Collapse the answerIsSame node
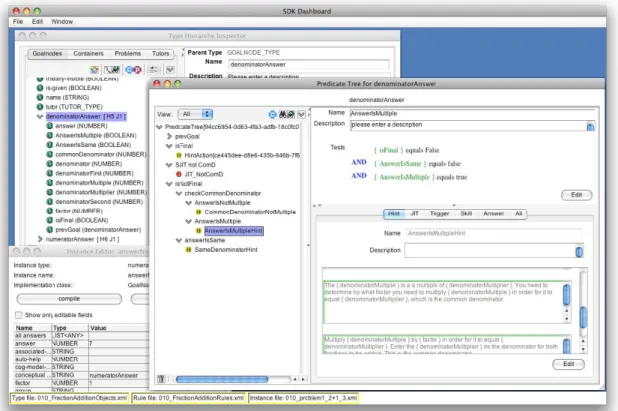 tap(179, 240)
